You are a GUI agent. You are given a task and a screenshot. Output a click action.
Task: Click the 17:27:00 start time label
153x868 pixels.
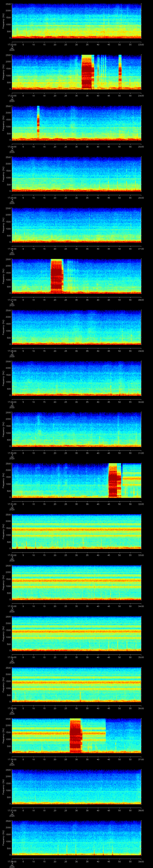[x=12, y=300]
